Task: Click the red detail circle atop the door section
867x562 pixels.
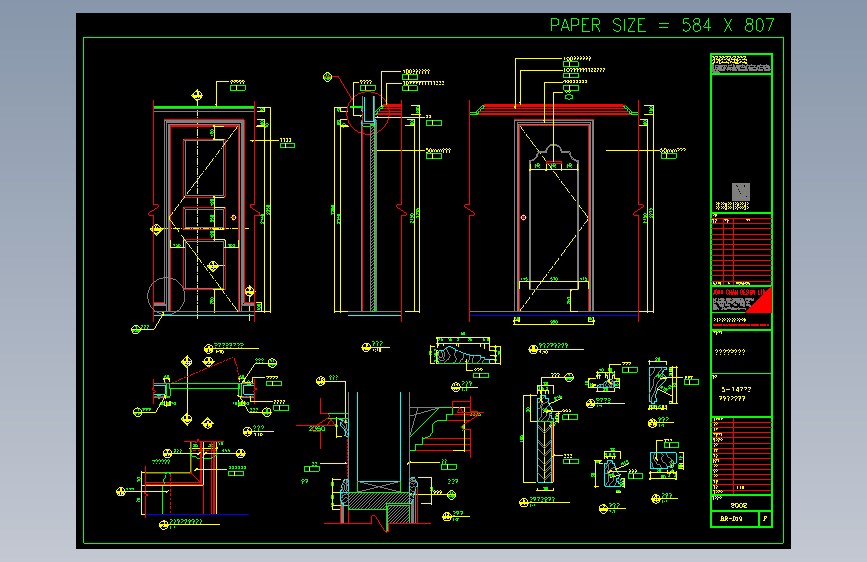Action: tap(368, 113)
